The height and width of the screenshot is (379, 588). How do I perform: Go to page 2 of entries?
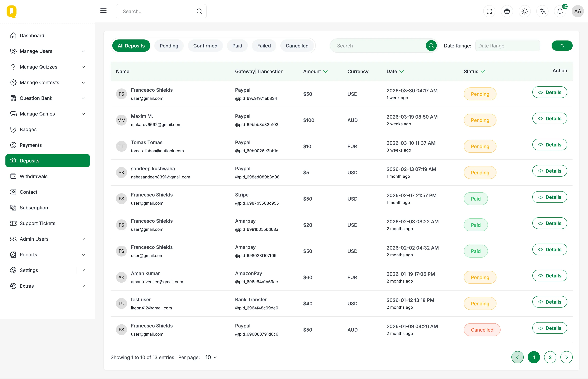(x=550, y=357)
